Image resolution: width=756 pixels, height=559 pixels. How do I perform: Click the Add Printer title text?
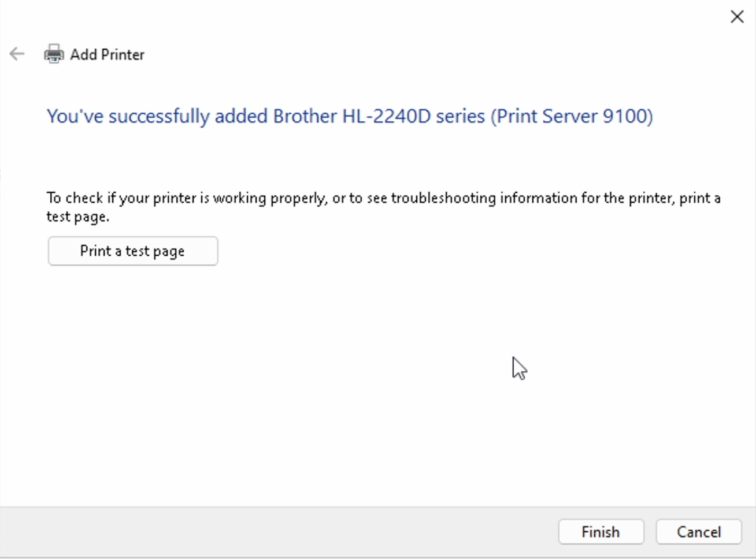107,54
